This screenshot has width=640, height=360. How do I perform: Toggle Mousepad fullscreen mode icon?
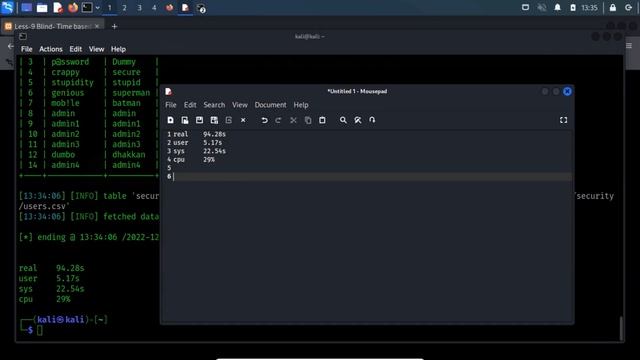coord(563,120)
